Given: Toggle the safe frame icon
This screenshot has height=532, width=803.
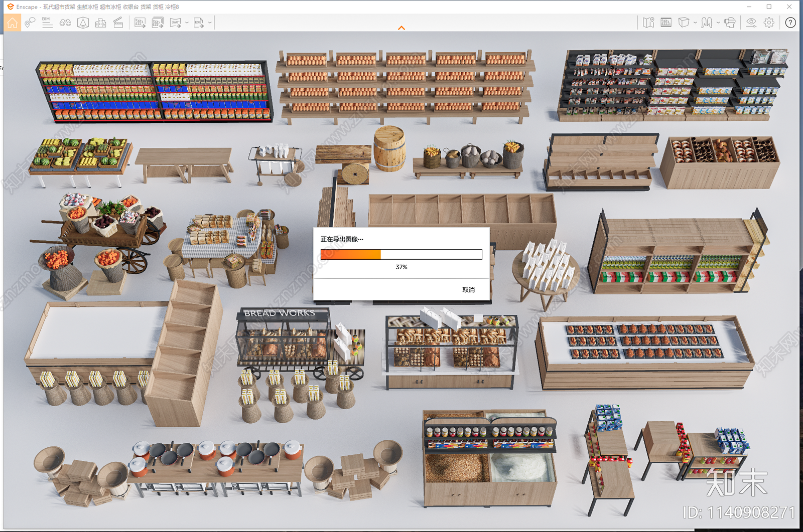Looking at the screenshot, I should (x=666, y=23).
